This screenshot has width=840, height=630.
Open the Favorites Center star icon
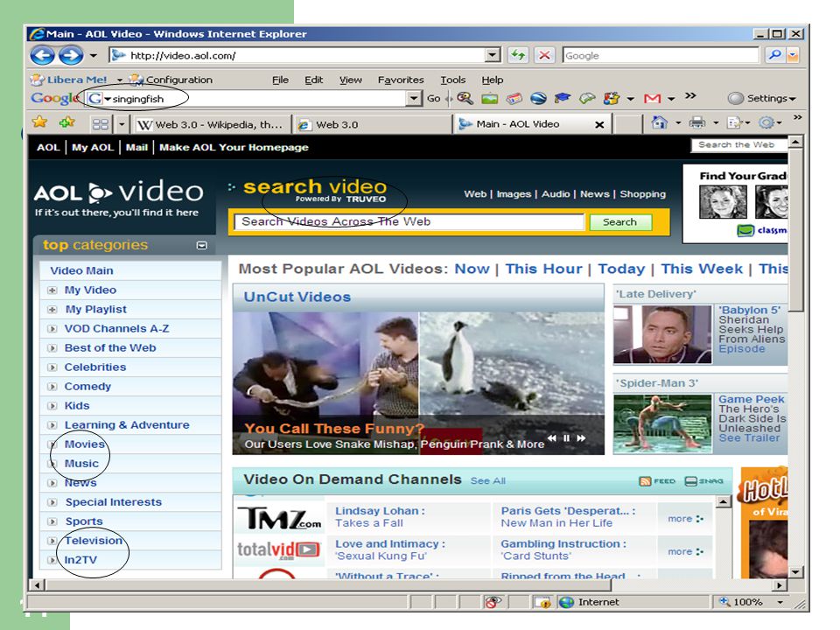click(39, 122)
